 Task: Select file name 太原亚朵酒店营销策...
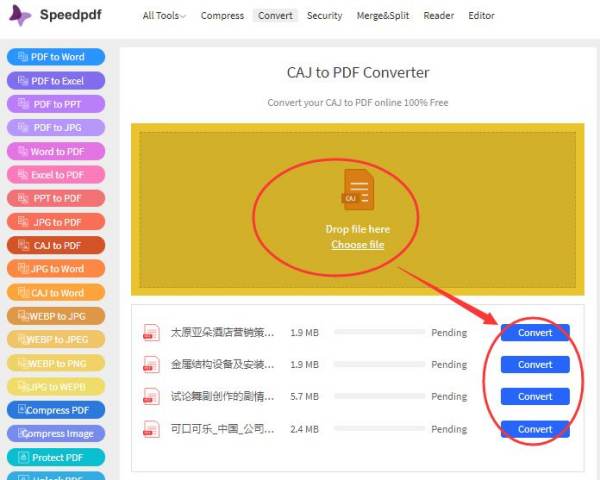click(222, 332)
